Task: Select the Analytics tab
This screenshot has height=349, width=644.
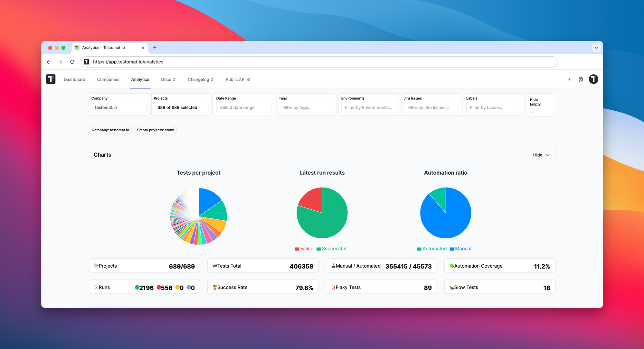Action: tap(140, 79)
